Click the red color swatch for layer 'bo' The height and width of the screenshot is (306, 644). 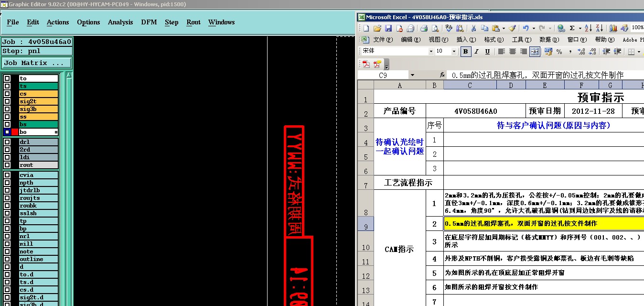(15, 132)
